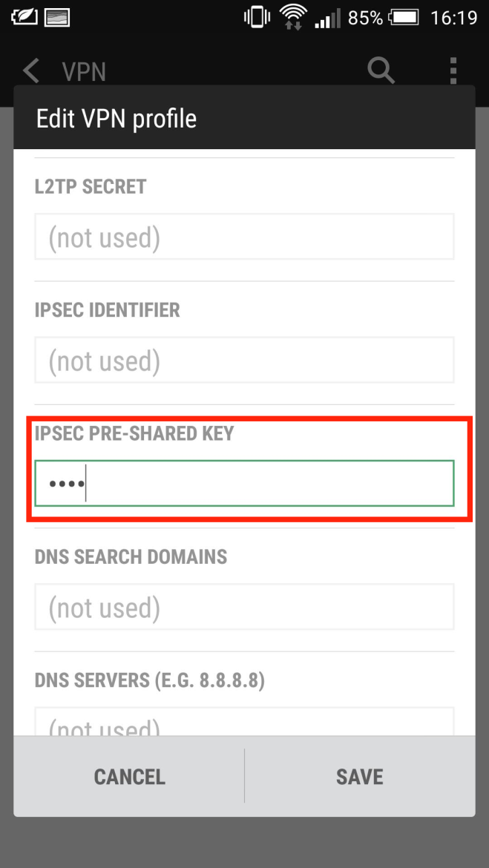Select the IPSec identifier input box
The height and width of the screenshot is (868, 489).
[244, 361]
